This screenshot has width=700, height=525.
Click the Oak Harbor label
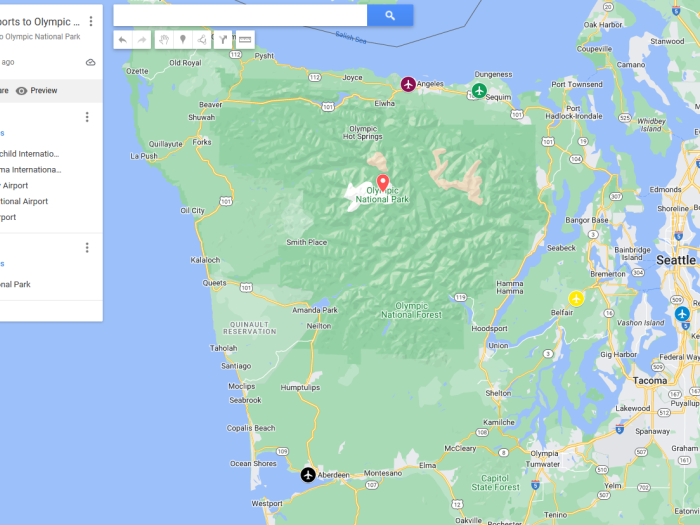(603, 25)
